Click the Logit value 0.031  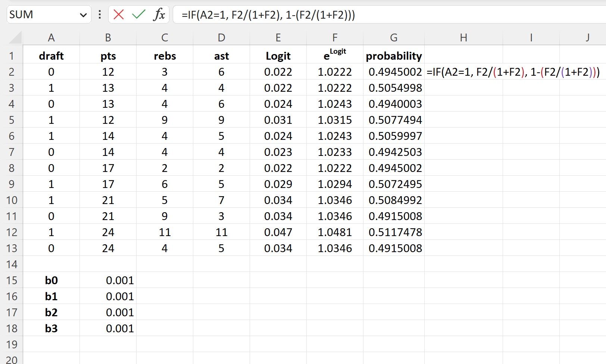278,120
